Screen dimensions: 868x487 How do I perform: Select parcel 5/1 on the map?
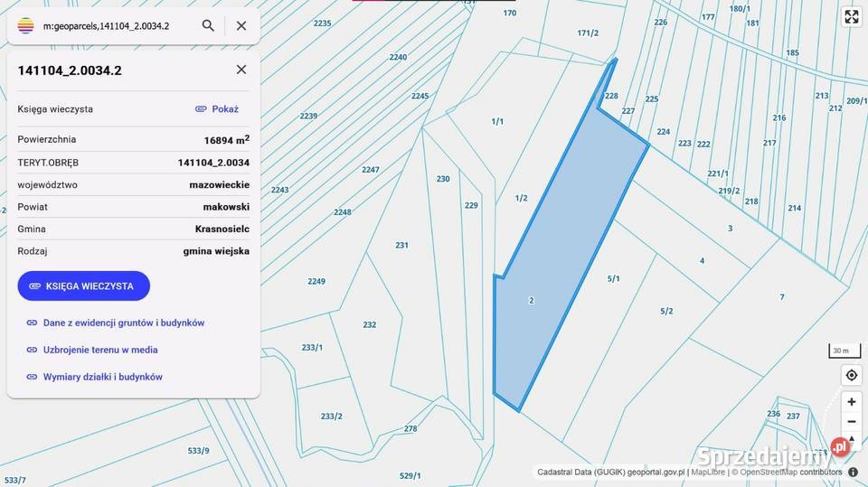(x=613, y=278)
